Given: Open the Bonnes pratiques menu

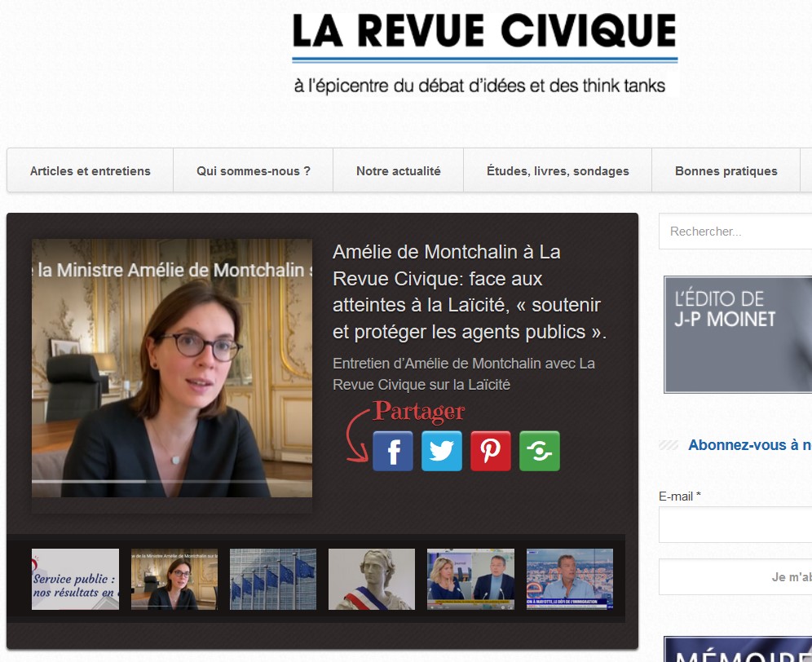Looking at the screenshot, I should (726, 170).
